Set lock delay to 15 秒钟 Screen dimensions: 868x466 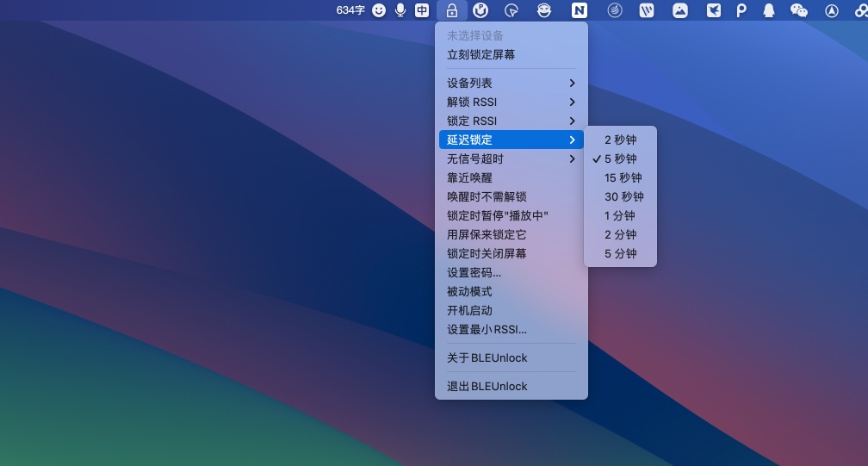point(620,177)
